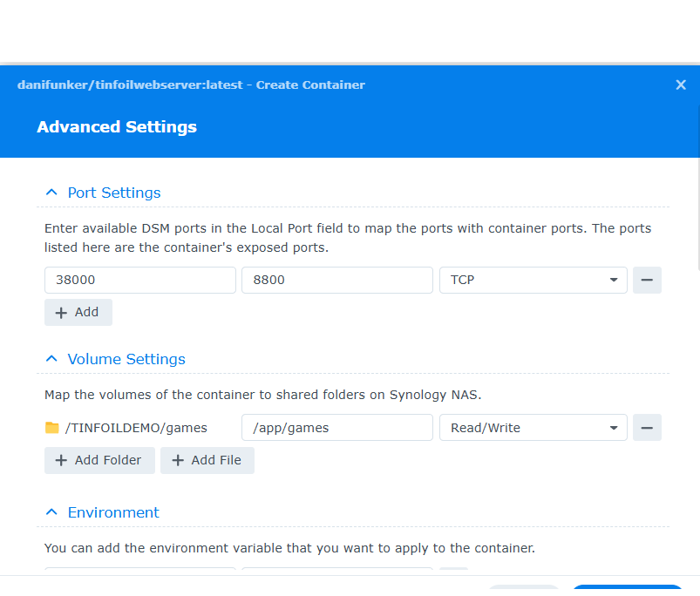Collapse the Environment section
The height and width of the screenshot is (596, 700).
coord(51,512)
